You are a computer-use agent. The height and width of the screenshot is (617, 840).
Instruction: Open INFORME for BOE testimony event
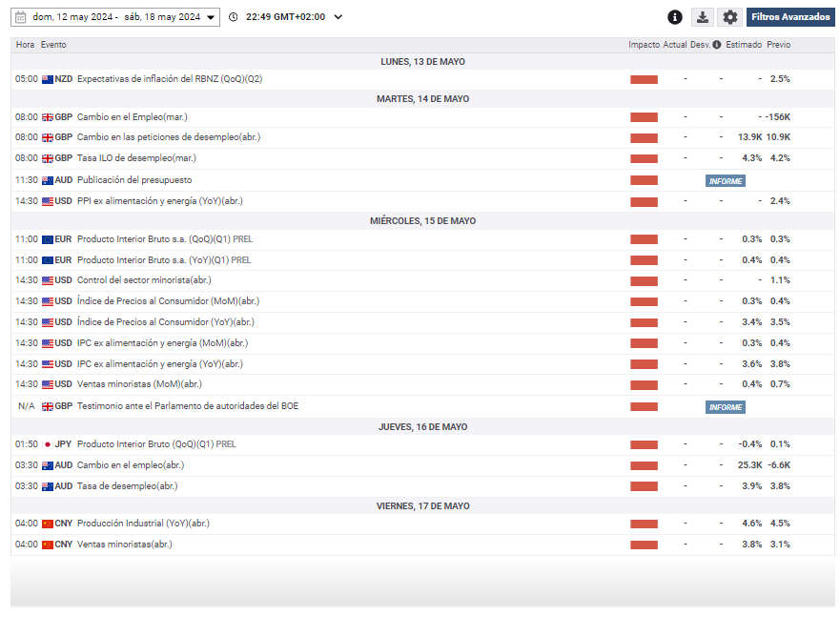pyautogui.click(x=725, y=407)
